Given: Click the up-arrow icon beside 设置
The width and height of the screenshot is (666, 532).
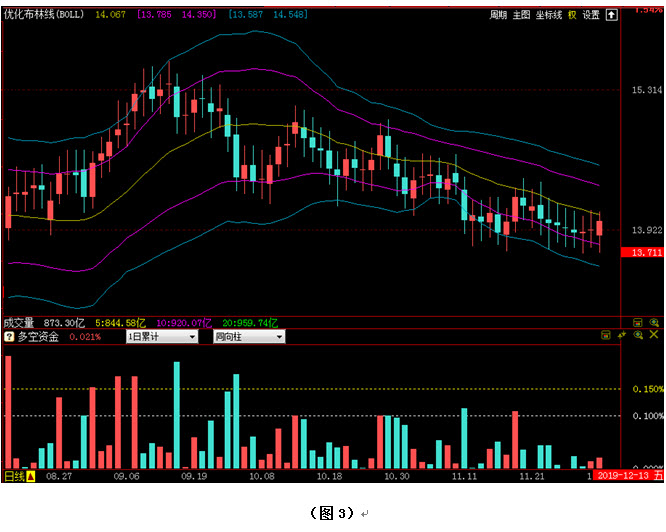Looking at the screenshot, I should tap(611, 15).
